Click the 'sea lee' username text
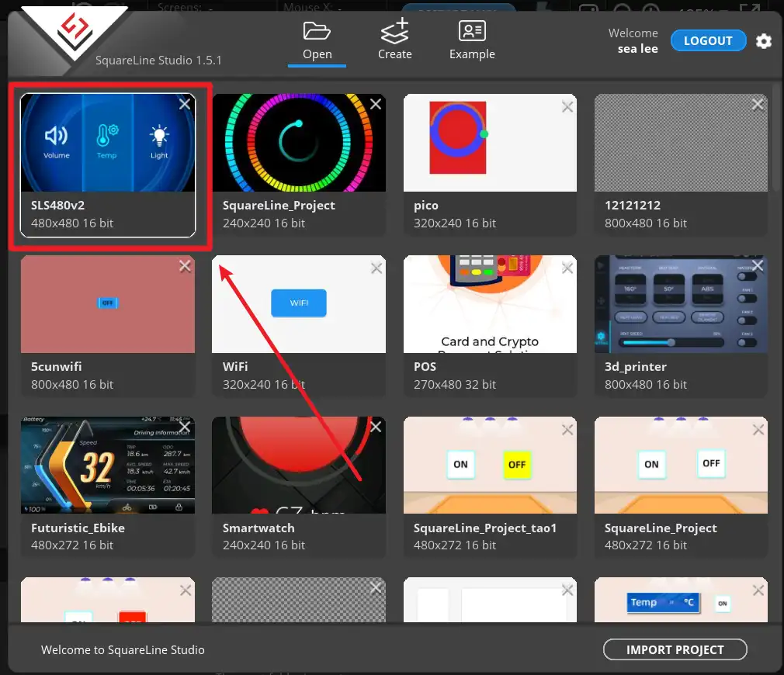This screenshot has width=784, height=675. [x=638, y=49]
